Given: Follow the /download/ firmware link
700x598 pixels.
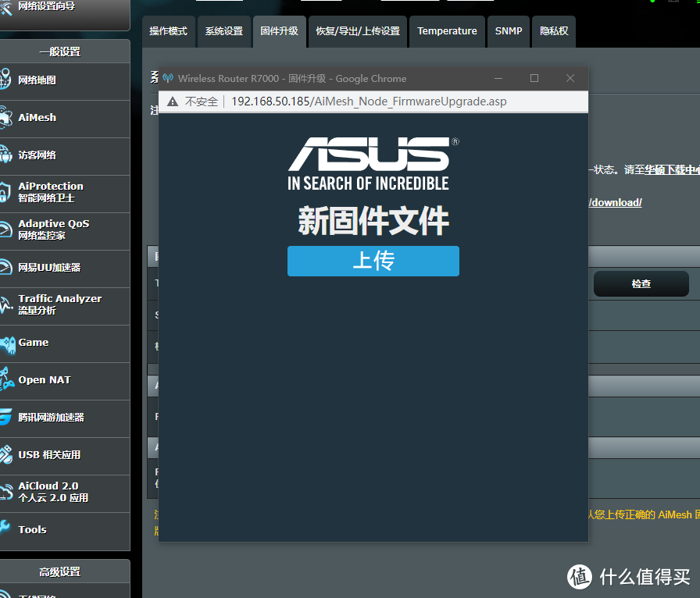Looking at the screenshot, I should coord(614,201).
